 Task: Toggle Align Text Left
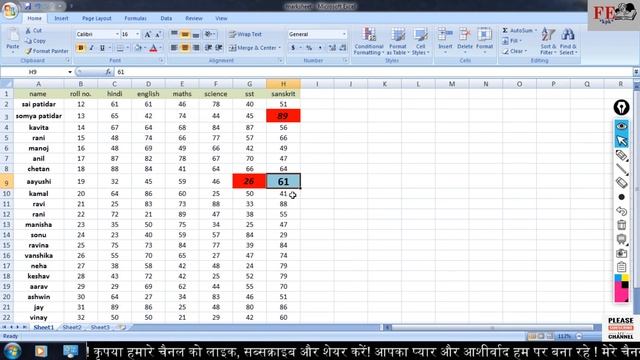click(174, 48)
